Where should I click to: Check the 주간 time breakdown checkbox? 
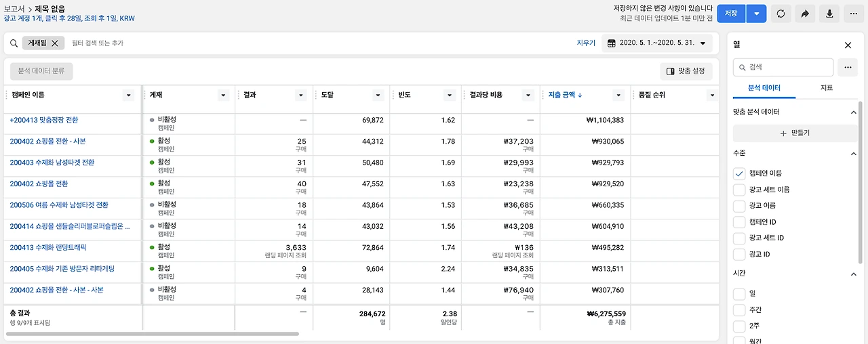[x=739, y=310]
